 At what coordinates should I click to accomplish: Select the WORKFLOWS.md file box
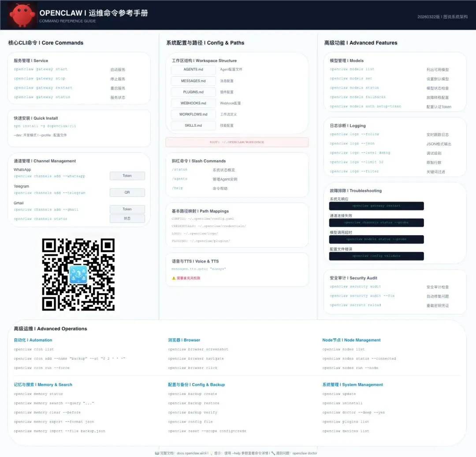[x=193, y=114]
